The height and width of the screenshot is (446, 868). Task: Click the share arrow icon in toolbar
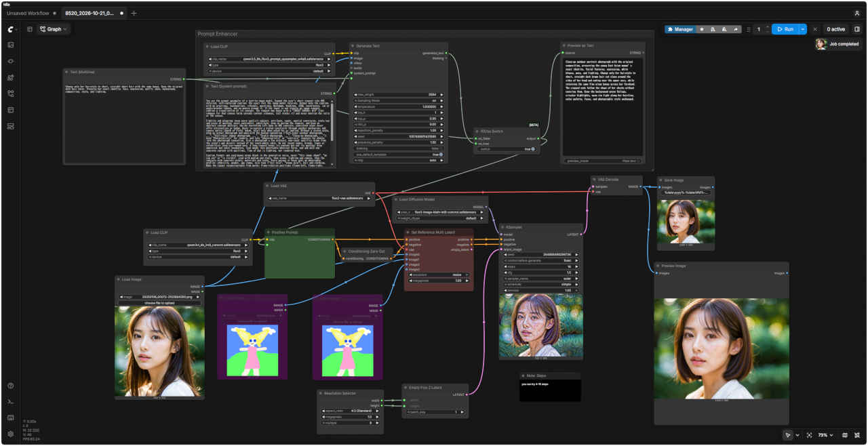[x=736, y=29]
